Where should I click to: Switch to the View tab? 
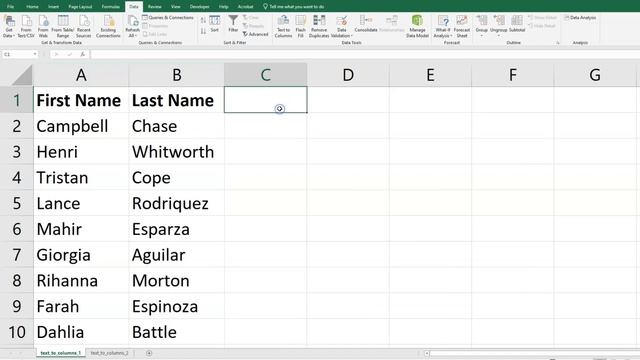pos(176,7)
